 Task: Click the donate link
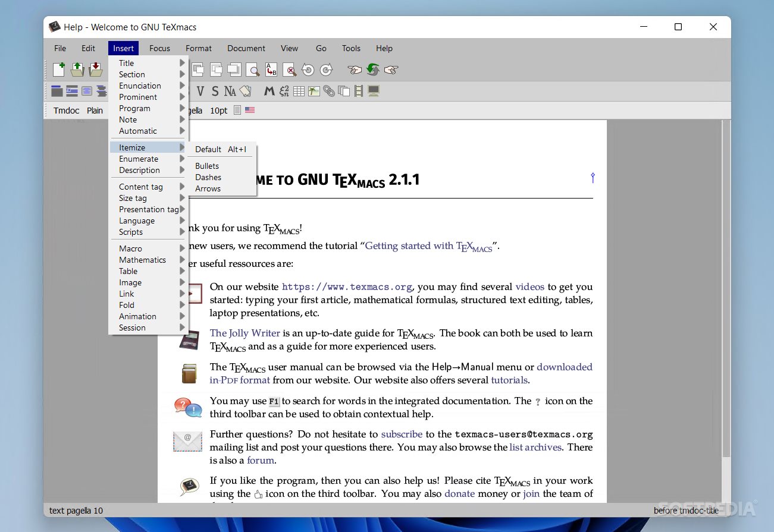(459, 493)
